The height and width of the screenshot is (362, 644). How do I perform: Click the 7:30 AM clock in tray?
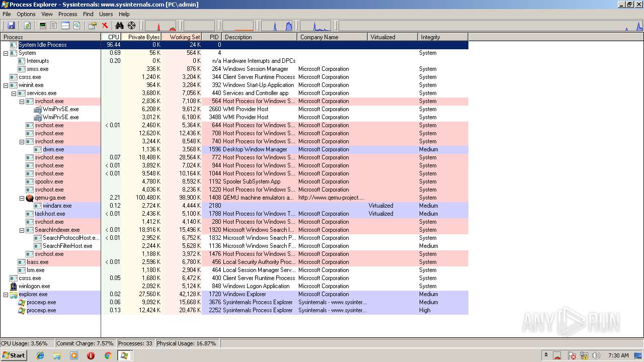coord(618,355)
